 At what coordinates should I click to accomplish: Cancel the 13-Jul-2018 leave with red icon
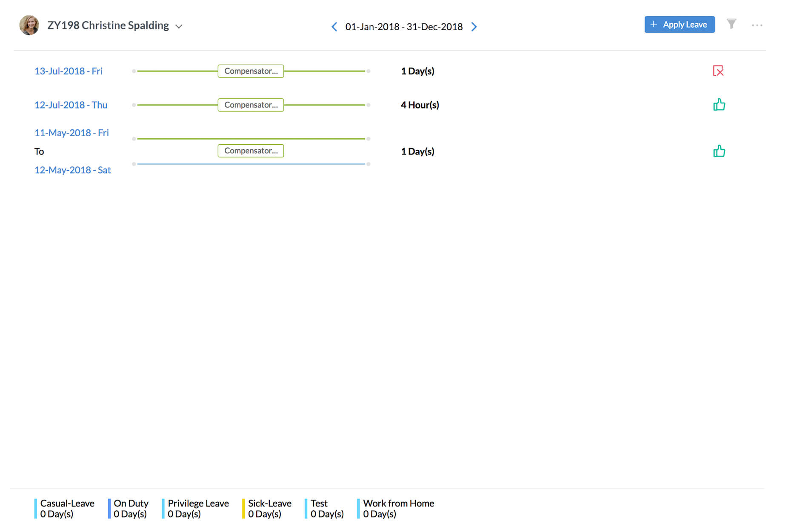[719, 71]
